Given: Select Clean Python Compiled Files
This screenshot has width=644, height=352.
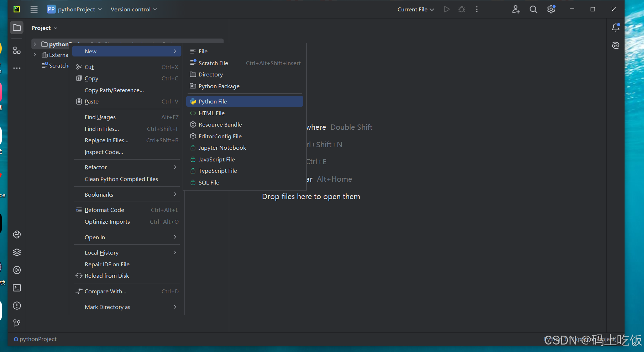Looking at the screenshot, I should pos(127,179).
